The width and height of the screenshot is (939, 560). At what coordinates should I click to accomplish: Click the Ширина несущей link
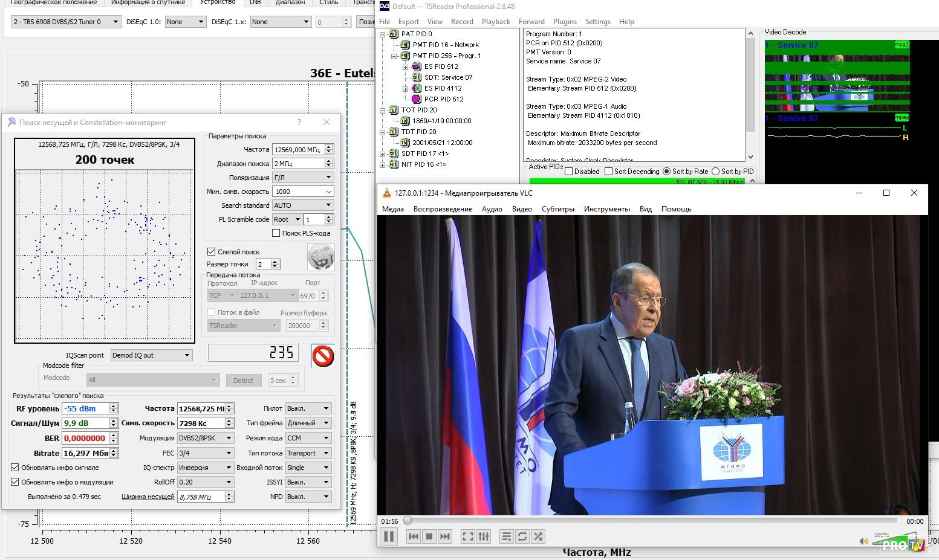coord(148,497)
